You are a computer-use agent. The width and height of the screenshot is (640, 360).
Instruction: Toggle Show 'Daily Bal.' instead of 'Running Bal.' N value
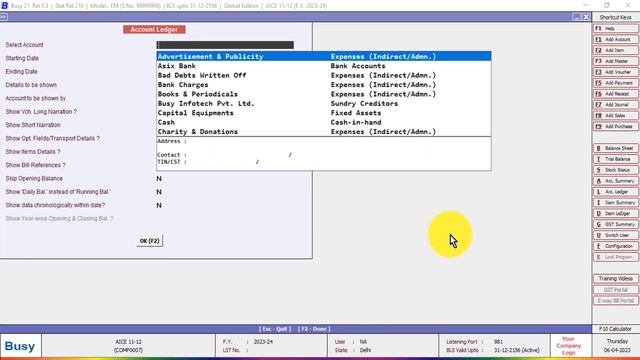[159, 192]
